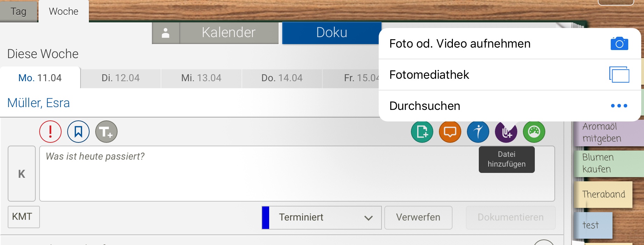
Task: Select the orange speech bubble comment icon
Action: point(450,132)
